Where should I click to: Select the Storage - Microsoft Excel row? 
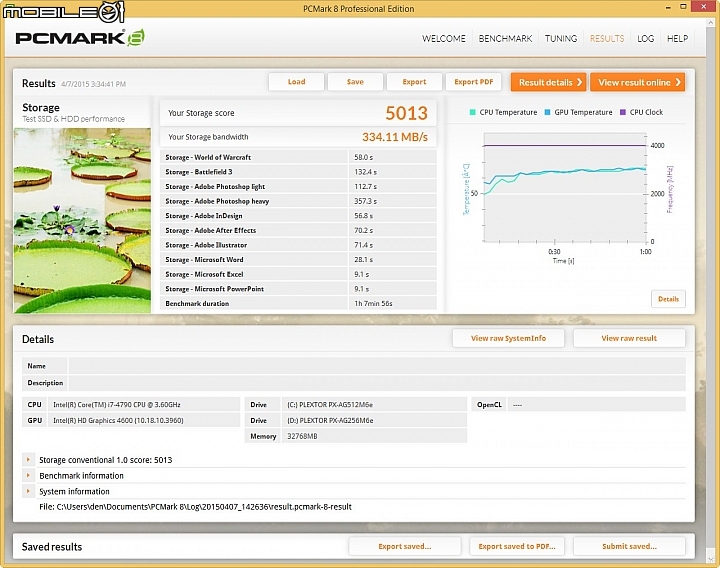298,274
